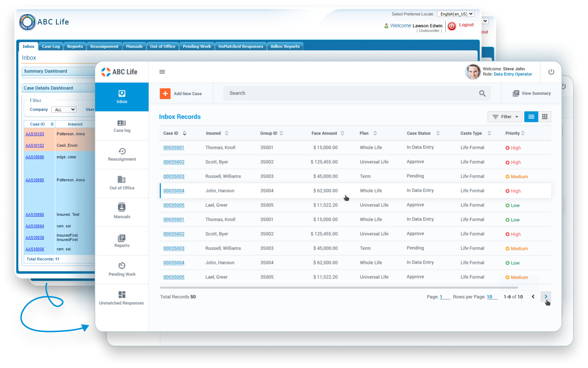Open the preferred locale dropdown

pos(456,14)
